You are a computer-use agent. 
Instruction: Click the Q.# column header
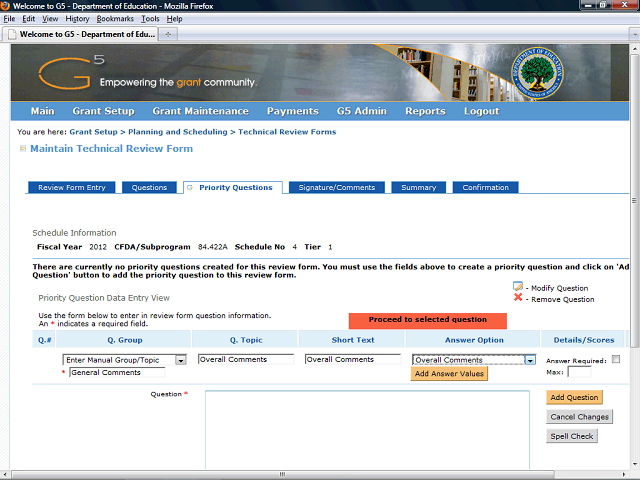tap(44, 340)
